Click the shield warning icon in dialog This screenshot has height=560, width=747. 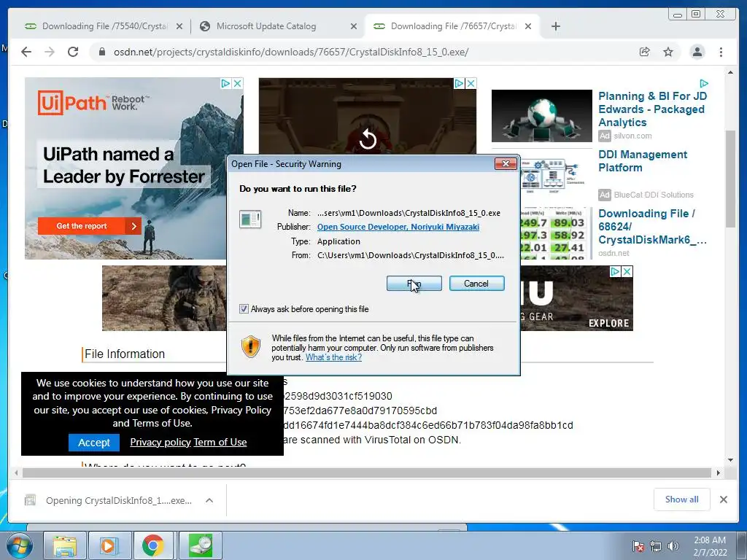251,346
